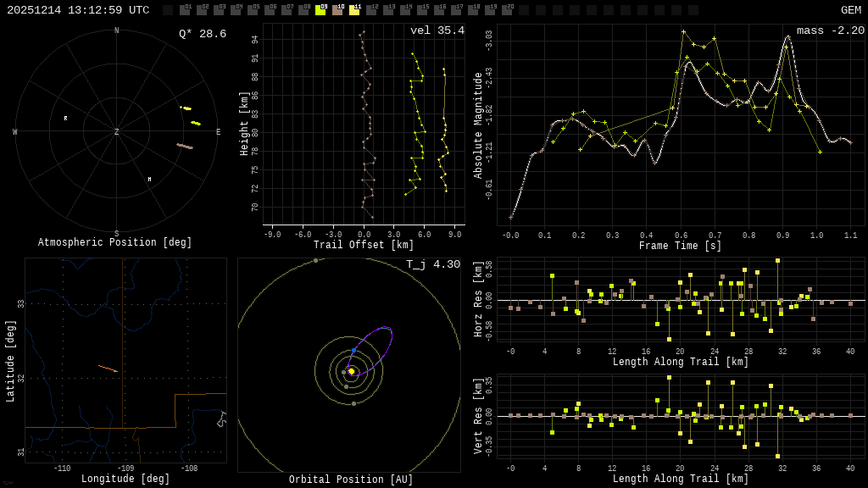Click the gray camera 20 indicator
This screenshot has height=488, width=868.
507,11
